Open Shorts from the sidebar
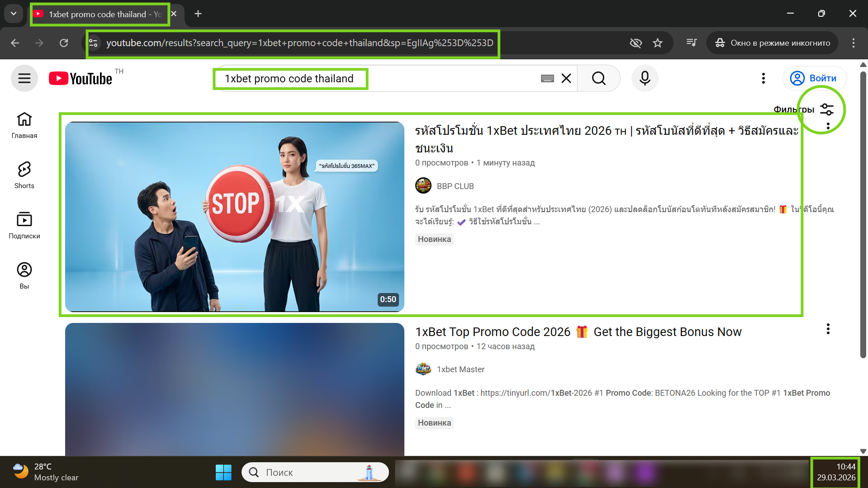The width and height of the screenshot is (868, 488). pyautogui.click(x=24, y=175)
